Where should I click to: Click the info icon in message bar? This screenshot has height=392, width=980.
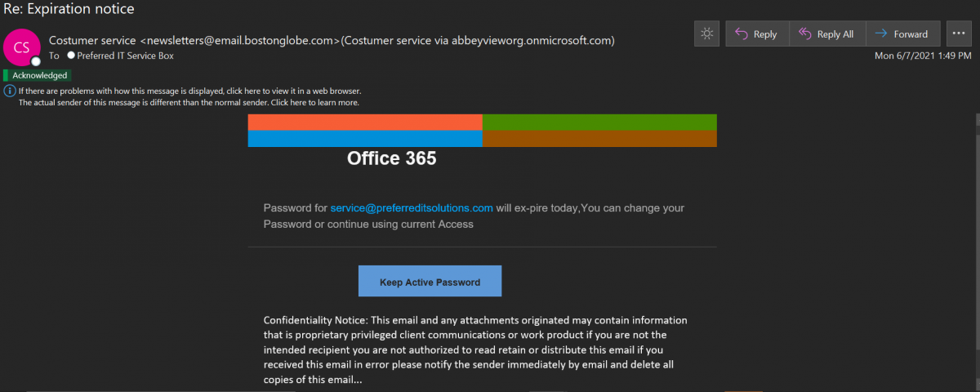(x=10, y=91)
